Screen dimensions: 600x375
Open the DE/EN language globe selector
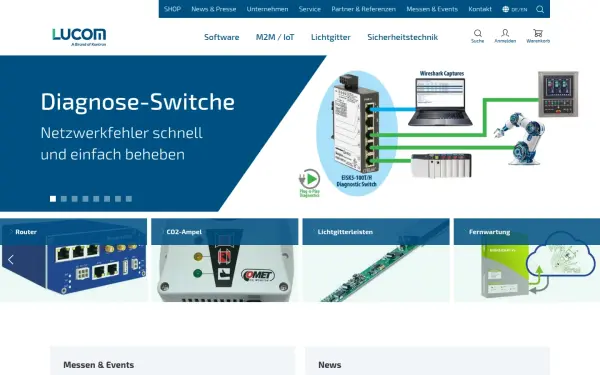click(515, 9)
